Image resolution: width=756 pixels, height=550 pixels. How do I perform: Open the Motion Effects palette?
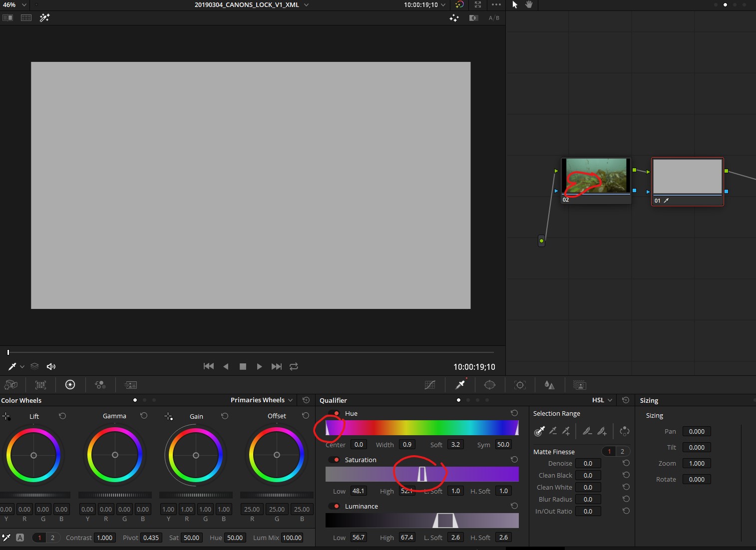[130, 385]
